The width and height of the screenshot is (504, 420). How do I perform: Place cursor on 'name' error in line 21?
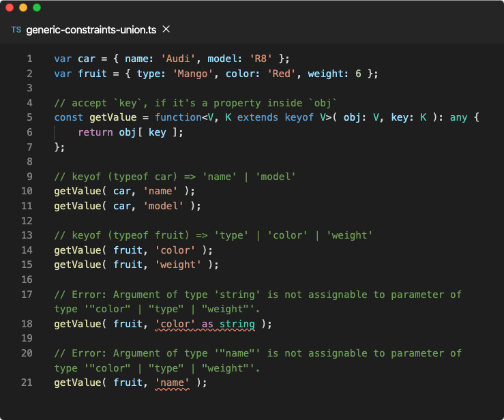point(172,382)
